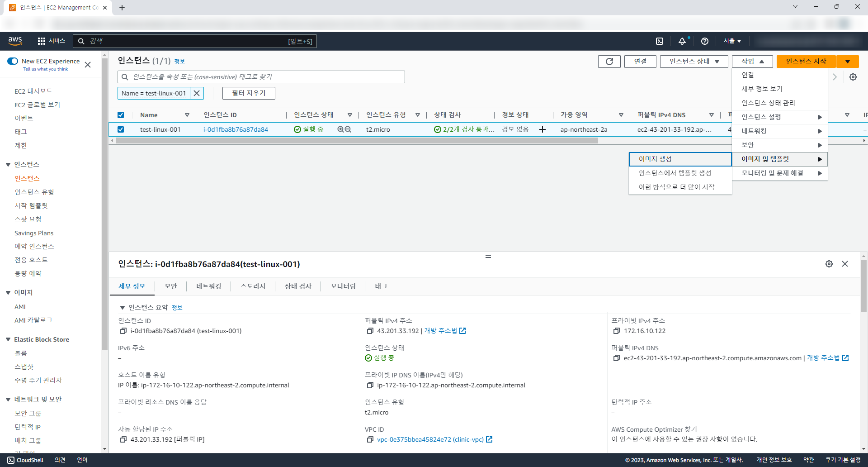The image size is (868, 467).
Task: Toggle New EC2 Experience switch
Action: [13, 61]
